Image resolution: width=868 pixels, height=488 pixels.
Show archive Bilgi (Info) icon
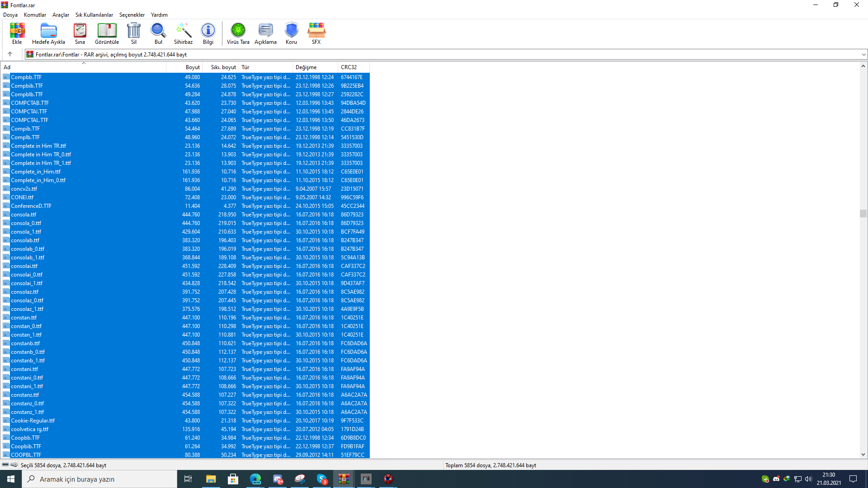pos(208,33)
